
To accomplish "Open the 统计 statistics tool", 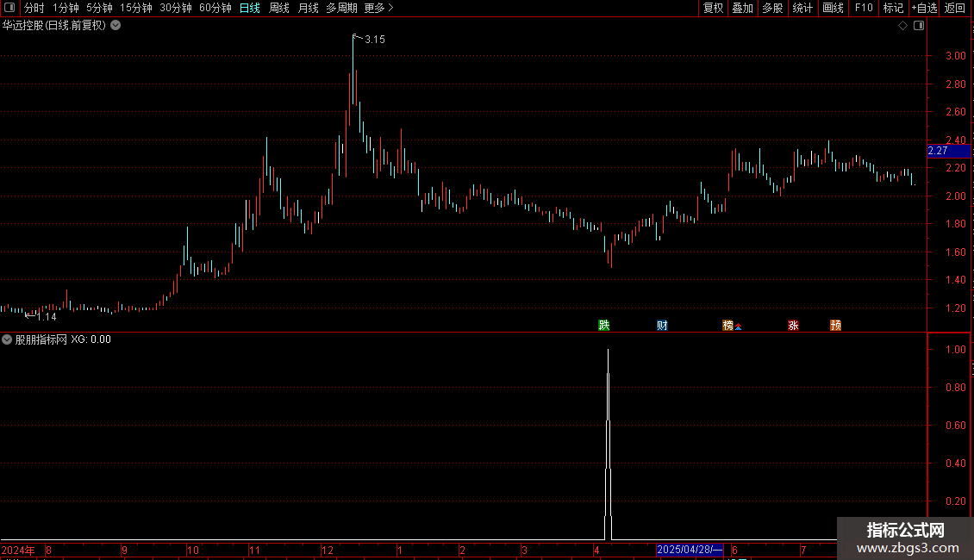I will pyautogui.click(x=802, y=8).
